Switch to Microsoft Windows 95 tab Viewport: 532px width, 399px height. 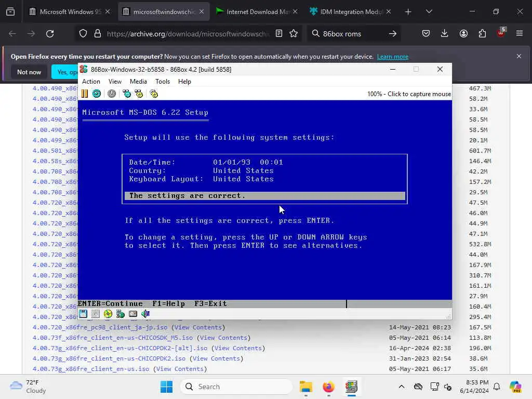[69, 12]
